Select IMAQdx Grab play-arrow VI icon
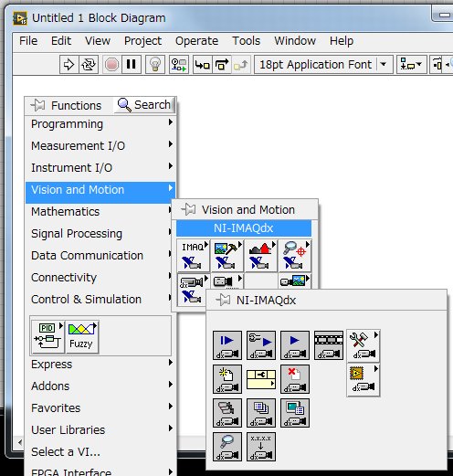 295,345
